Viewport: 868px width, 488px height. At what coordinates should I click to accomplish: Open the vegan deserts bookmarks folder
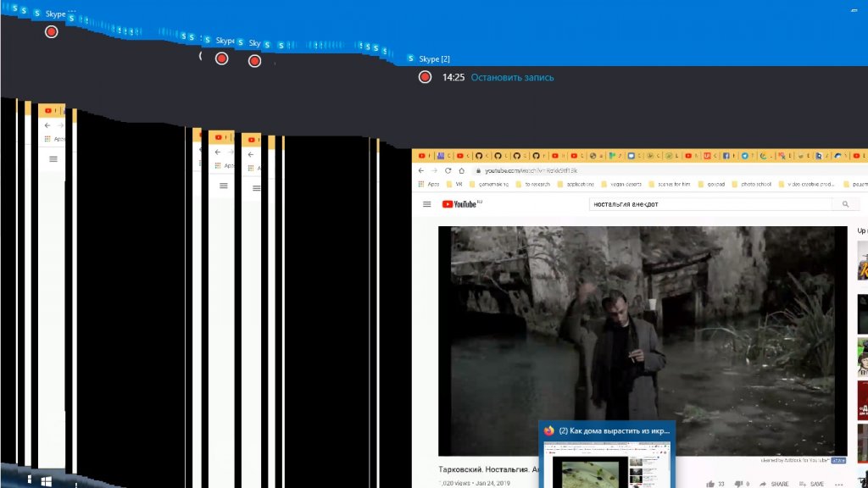(x=621, y=184)
